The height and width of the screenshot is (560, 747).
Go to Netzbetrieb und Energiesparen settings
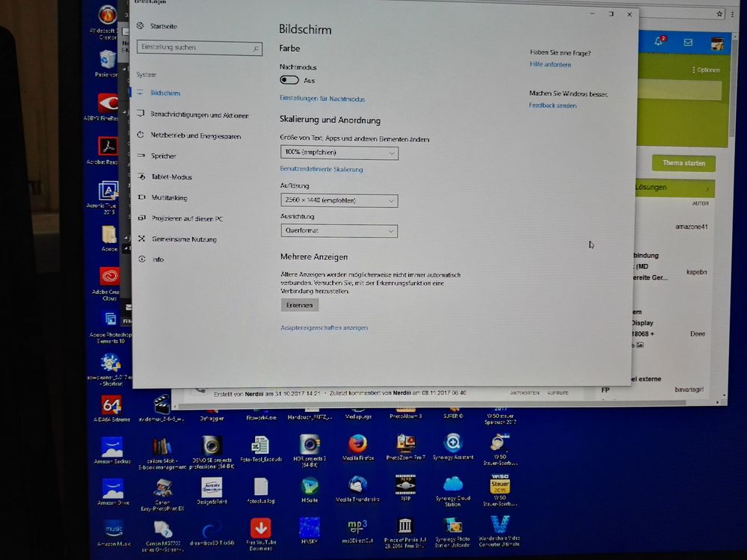tap(195, 135)
